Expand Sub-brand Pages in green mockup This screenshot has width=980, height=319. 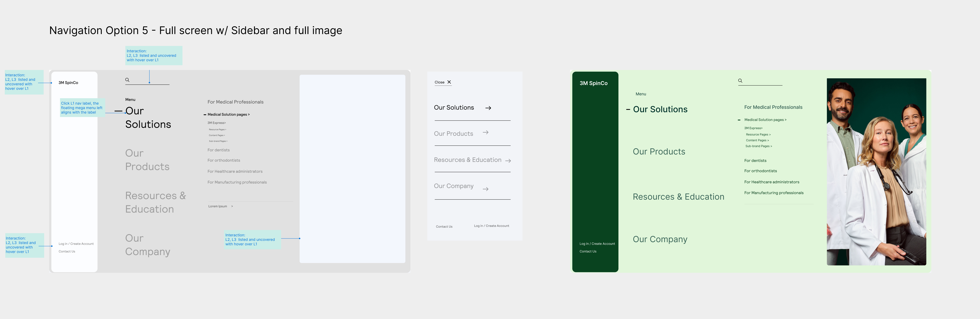(x=759, y=146)
